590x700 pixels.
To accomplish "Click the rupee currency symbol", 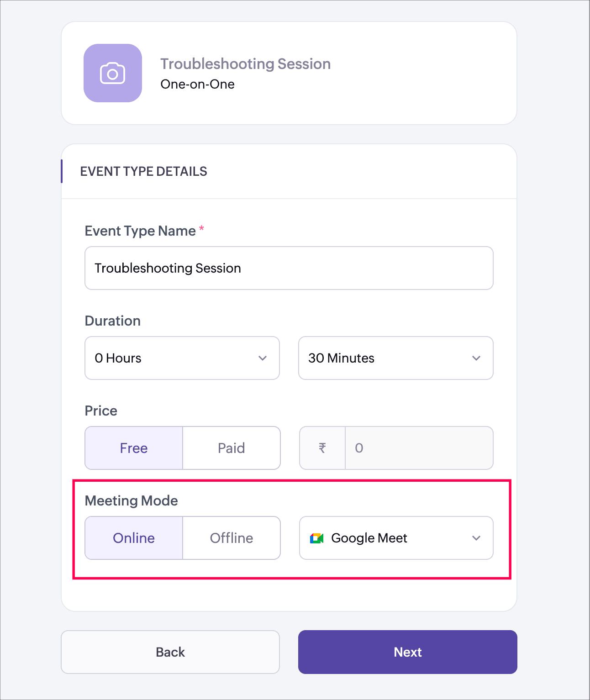I will [x=322, y=448].
